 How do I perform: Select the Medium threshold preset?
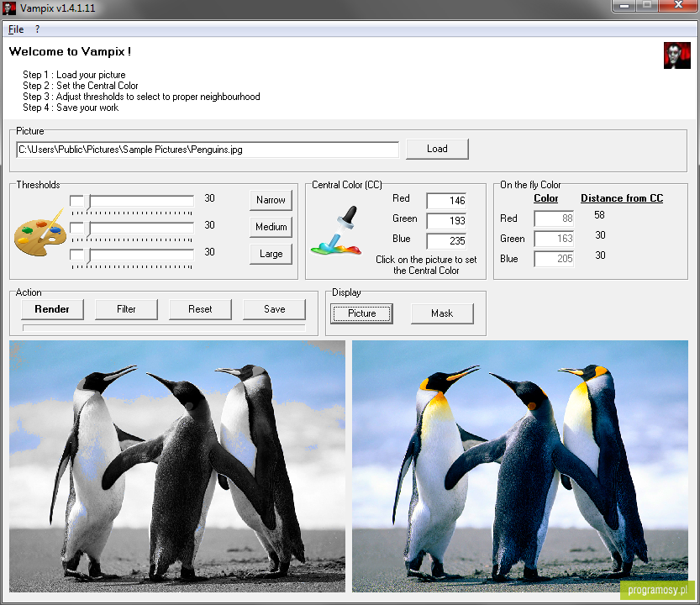(271, 227)
